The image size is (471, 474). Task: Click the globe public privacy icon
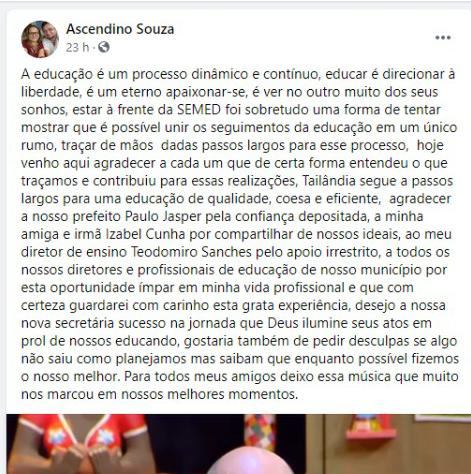[104, 47]
